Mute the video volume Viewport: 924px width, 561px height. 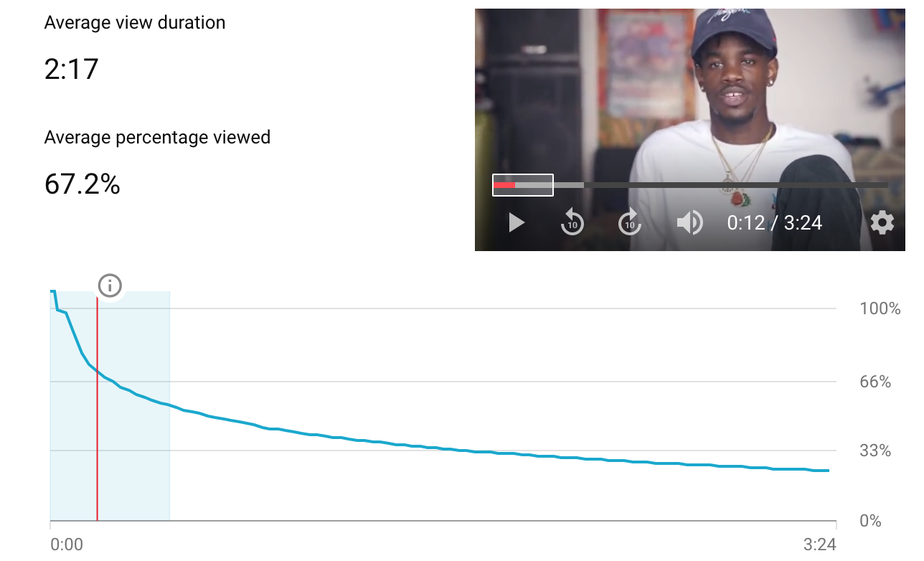[x=689, y=222]
